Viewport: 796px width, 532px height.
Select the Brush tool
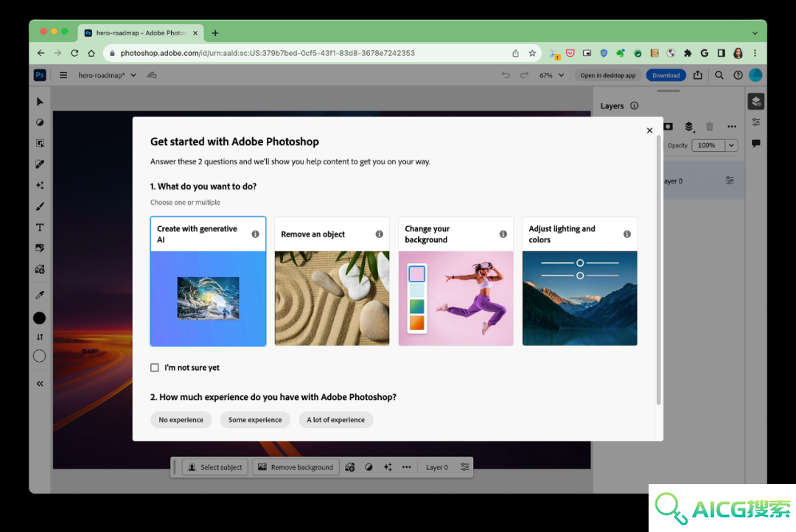tap(40, 206)
